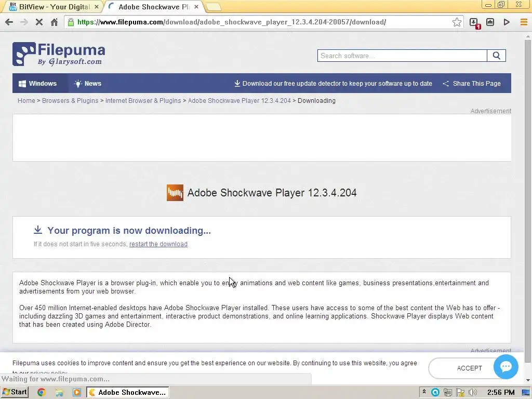Focus the Search software input field

point(402,56)
